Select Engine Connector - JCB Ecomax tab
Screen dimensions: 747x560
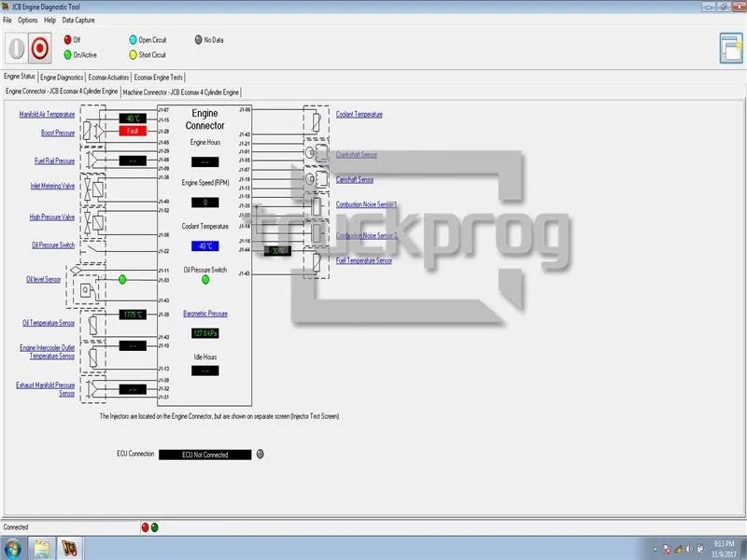(62, 91)
